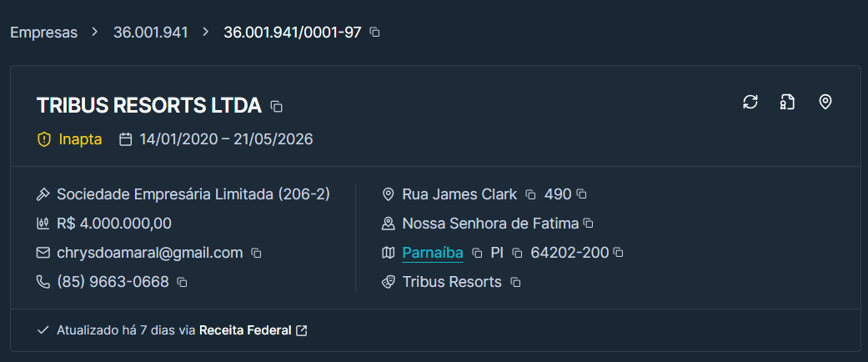Screen dimensions: 868x362
Task: Navigate to 36.001.941 breadcrumb
Action: tap(151, 32)
